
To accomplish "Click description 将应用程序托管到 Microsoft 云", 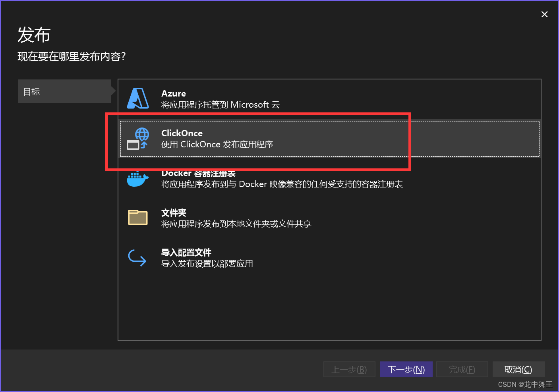I will click(x=221, y=104).
